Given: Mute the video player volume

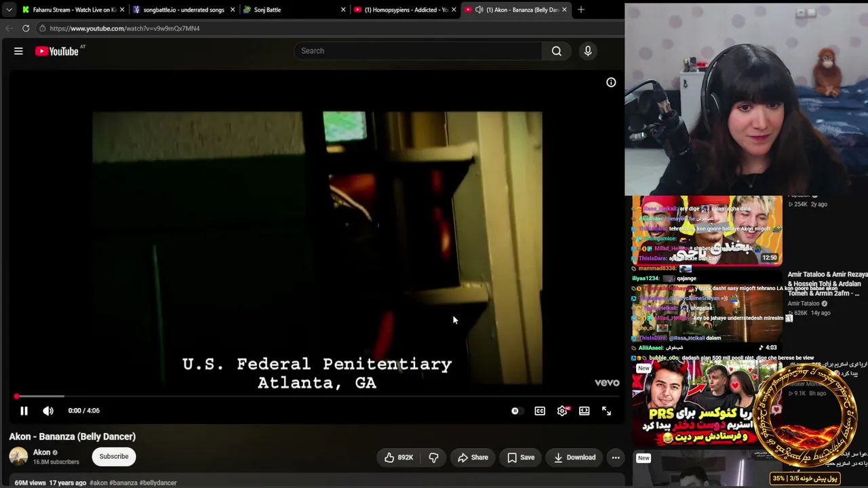Looking at the screenshot, I should coord(48,411).
